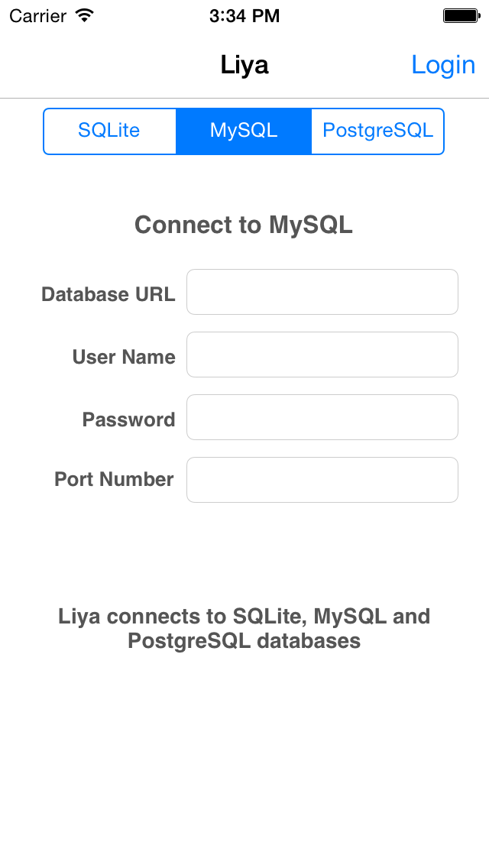Click the User Name input field
The image size is (489, 868).
click(x=322, y=355)
